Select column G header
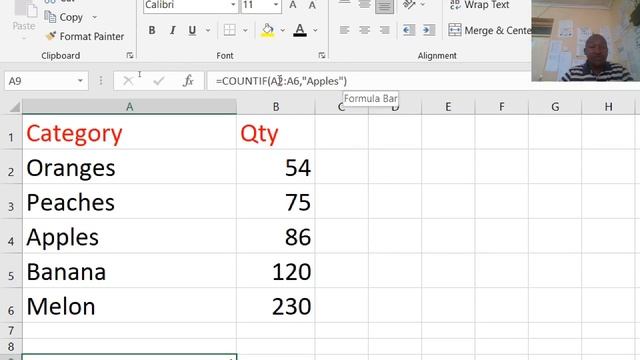 pos(555,107)
